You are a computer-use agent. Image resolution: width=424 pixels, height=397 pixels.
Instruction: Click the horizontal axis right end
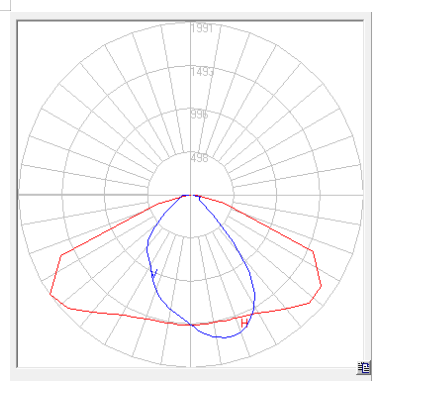click(362, 195)
